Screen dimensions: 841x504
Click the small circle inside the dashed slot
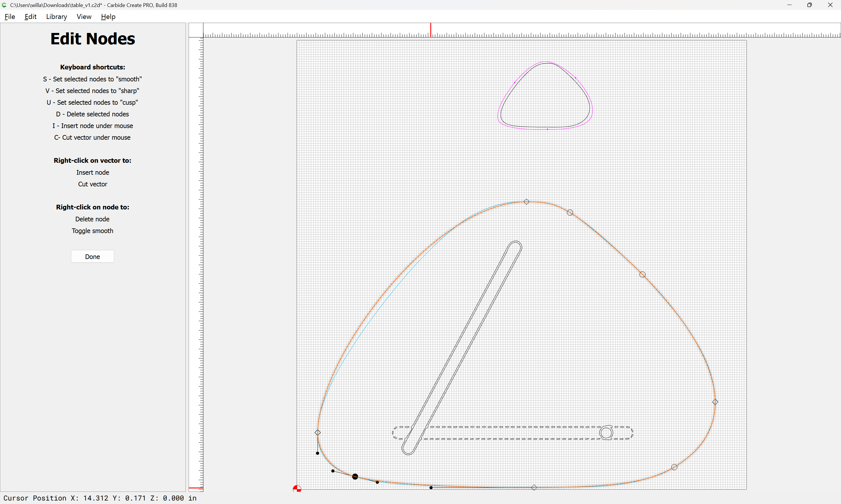[x=606, y=433]
